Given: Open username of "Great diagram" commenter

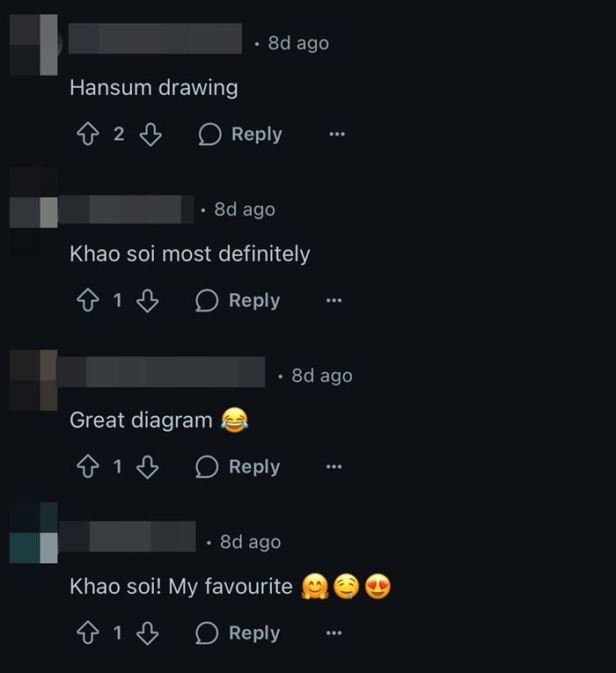Looking at the screenshot, I should pyautogui.click(x=161, y=372).
